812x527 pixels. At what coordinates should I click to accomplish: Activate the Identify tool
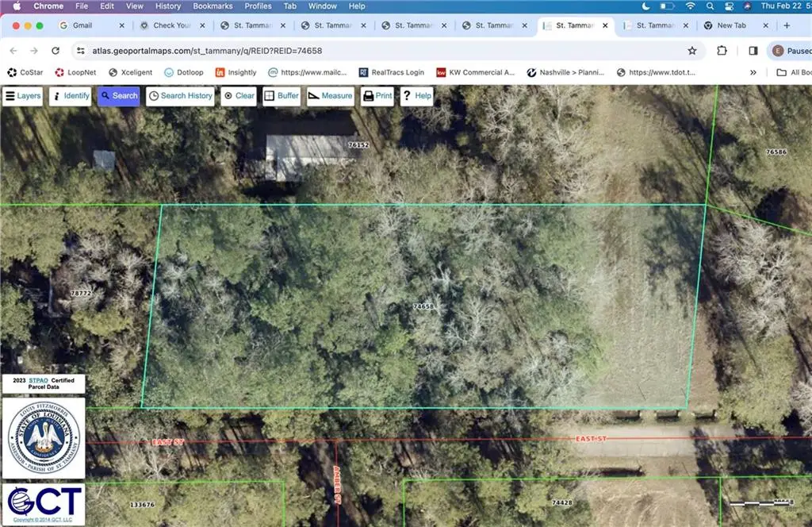click(x=70, y=96)
